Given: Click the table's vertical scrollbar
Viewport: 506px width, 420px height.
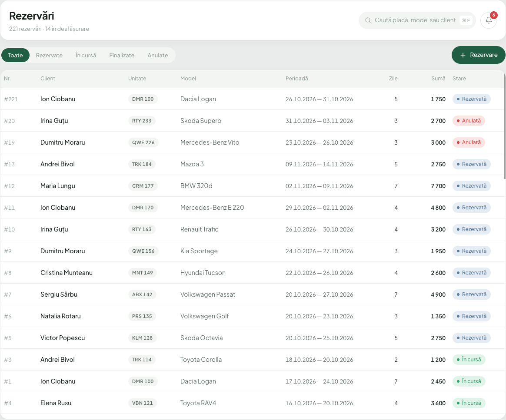Looking at the screenshot, I should [x=504, y=126].
